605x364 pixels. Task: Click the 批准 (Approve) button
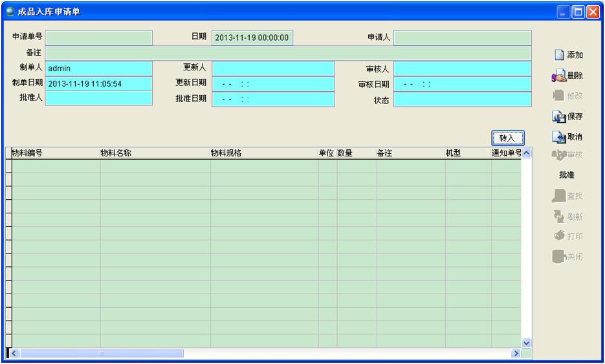point(567,175)
